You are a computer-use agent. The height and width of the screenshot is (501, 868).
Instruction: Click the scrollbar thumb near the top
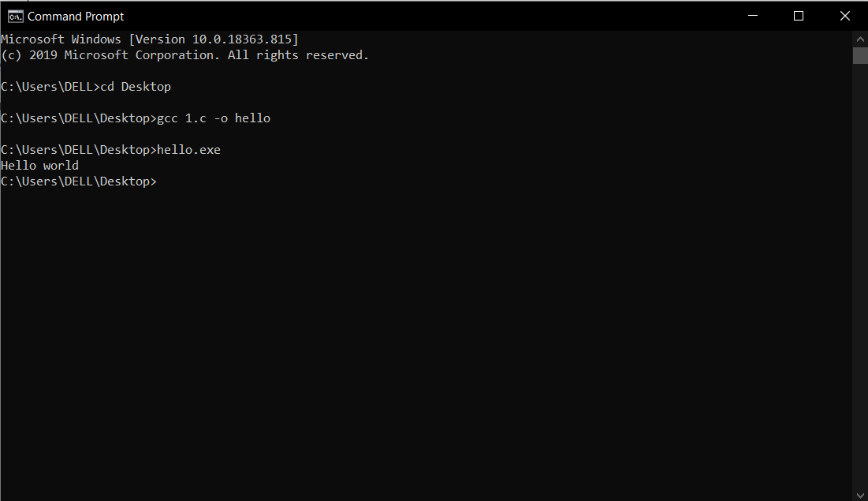[x=860, y=55]
